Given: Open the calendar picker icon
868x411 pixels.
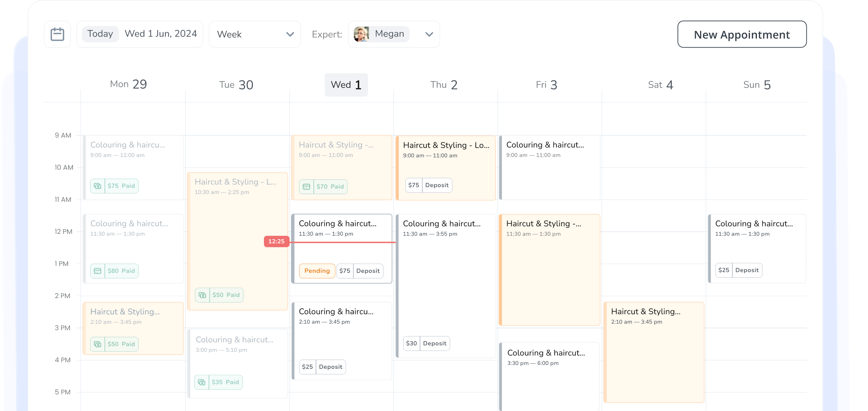Looking at the screenshot, I should [57, 34].
